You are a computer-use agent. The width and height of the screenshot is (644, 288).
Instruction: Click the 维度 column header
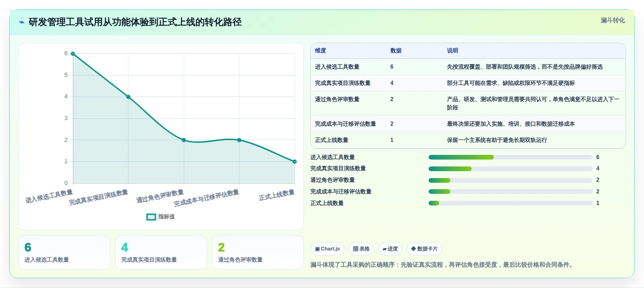(321, 51)
